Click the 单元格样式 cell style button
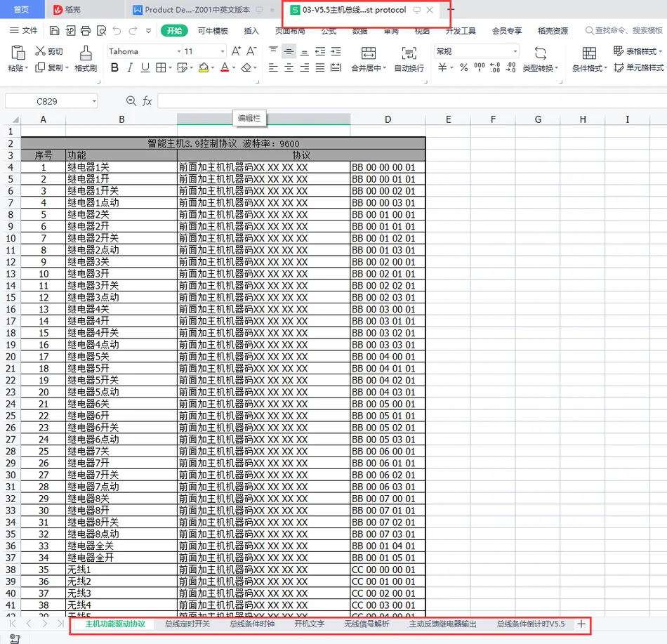The image size is (667, 644). [x=639, y=67]
